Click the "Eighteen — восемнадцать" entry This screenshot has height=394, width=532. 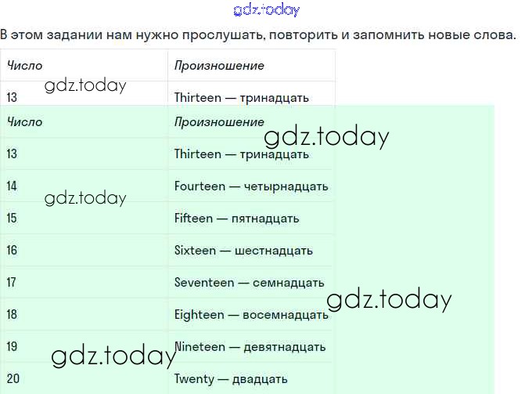(x=251, y=315)
